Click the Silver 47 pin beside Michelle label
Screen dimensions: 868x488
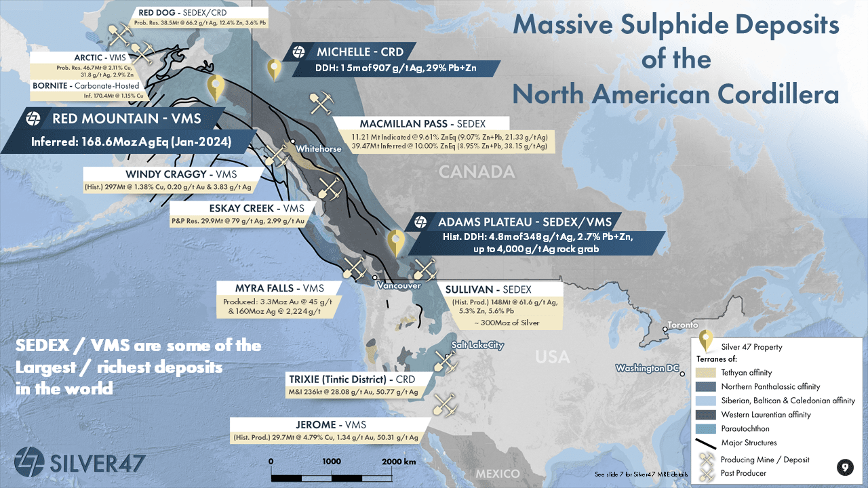click(274, 69)
